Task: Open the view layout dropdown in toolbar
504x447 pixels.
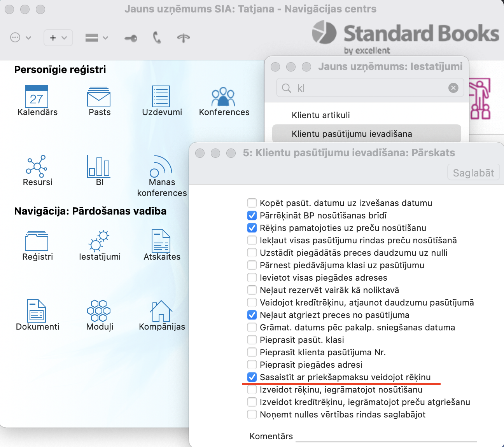Action: click(x=96, y=38)
